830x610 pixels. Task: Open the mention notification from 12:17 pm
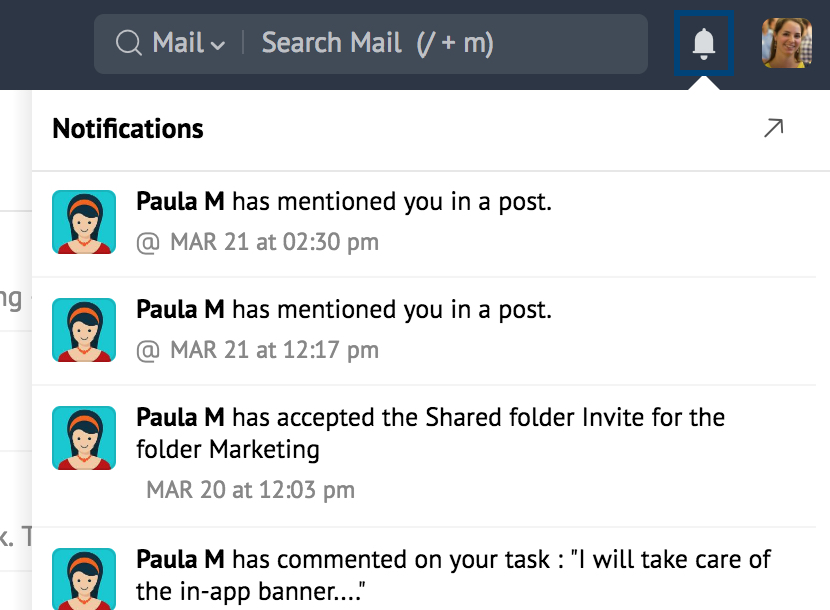(x=343, y=310)
